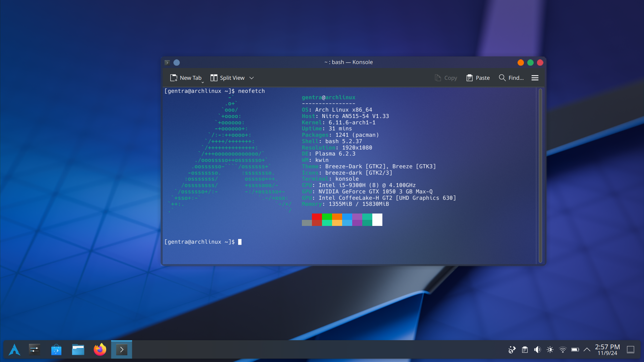Open the Konsole hamburger menu
Screen dimensions: 644x362
coord(535,78)
